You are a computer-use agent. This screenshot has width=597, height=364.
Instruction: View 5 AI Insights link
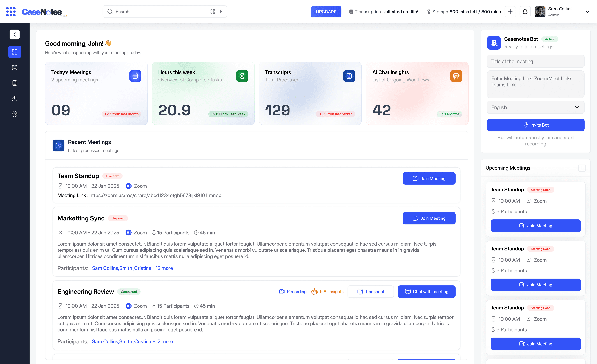327,292
